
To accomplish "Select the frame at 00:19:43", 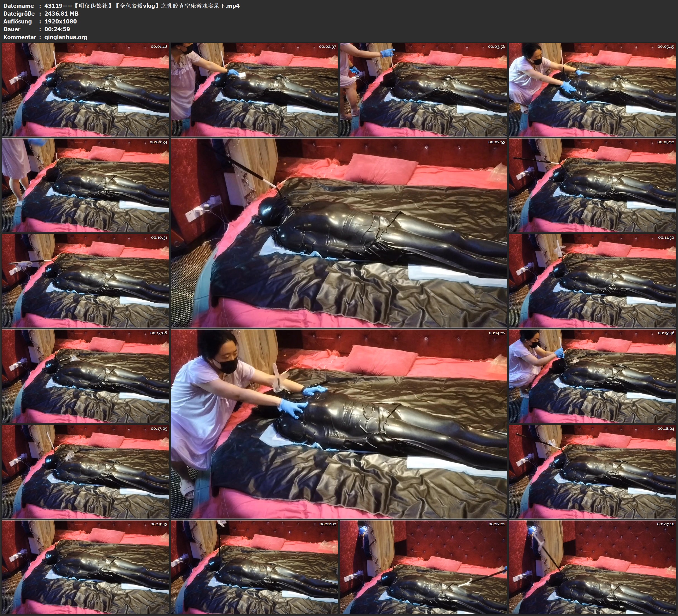I will coord(85,567).
